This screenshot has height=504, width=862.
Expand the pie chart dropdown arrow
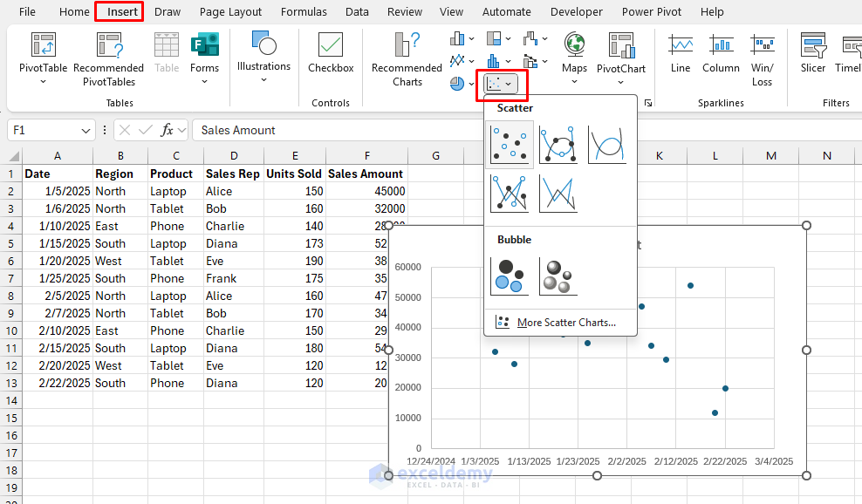pyautogui.click(x=471, y=84)
